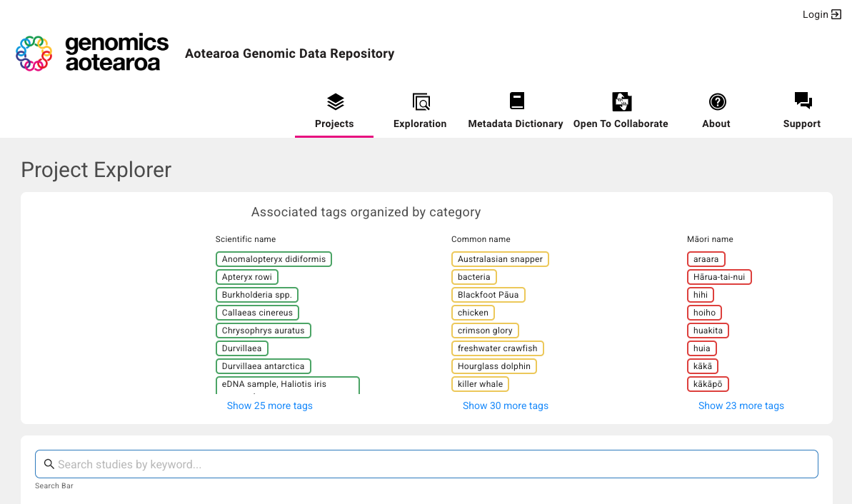852x504 pixels.
Task: Click the magnifier icon in the search bar
Action: click(49, 463)
